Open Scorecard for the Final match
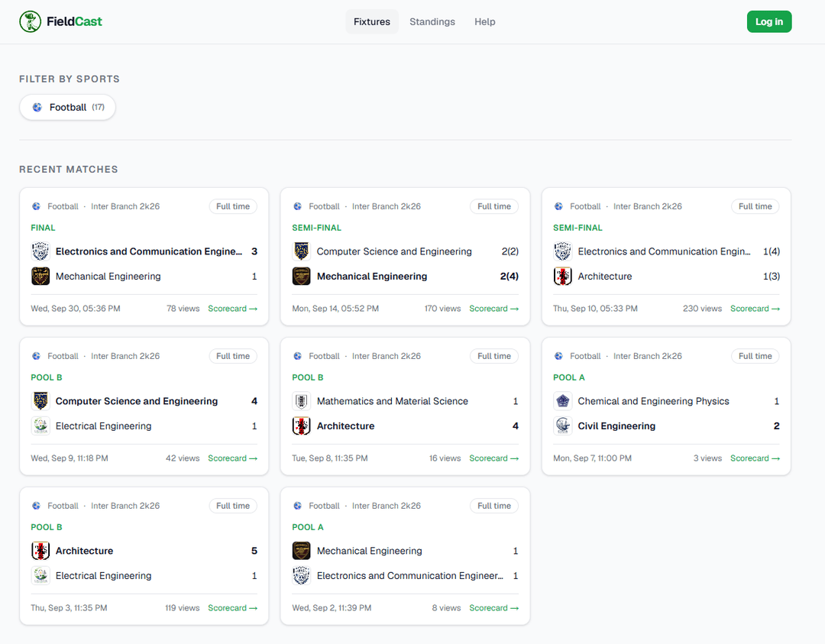 pyautogui.click(x=232, y=309)
